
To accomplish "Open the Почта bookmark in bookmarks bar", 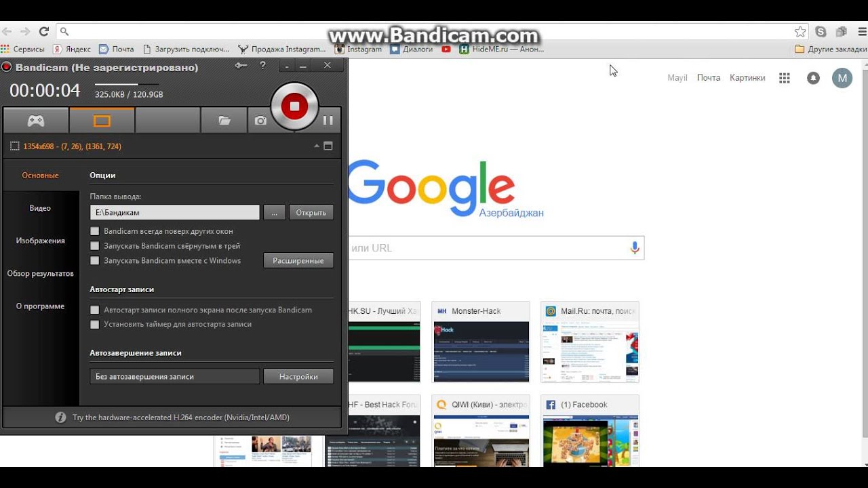I will 117,49.
